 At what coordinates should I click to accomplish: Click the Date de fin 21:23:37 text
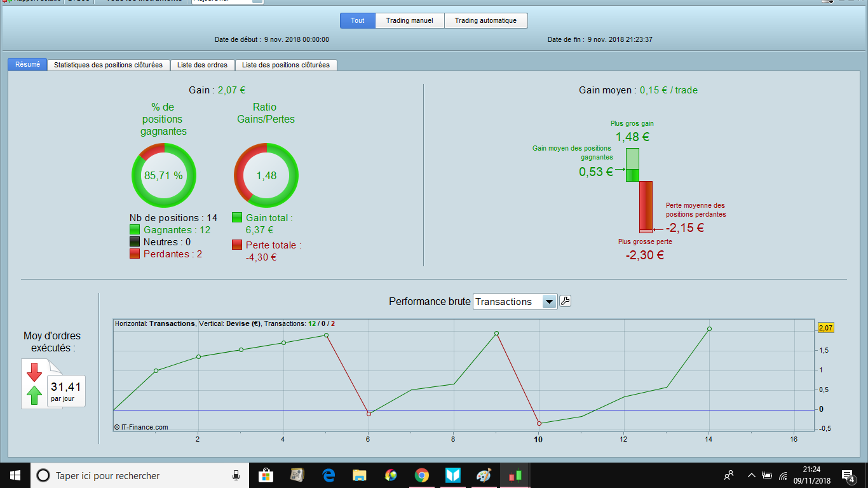pos(600,39)
